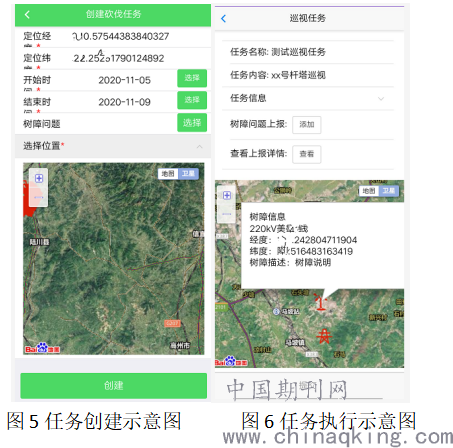Switch left map to 卫星 view

[189, 174]
